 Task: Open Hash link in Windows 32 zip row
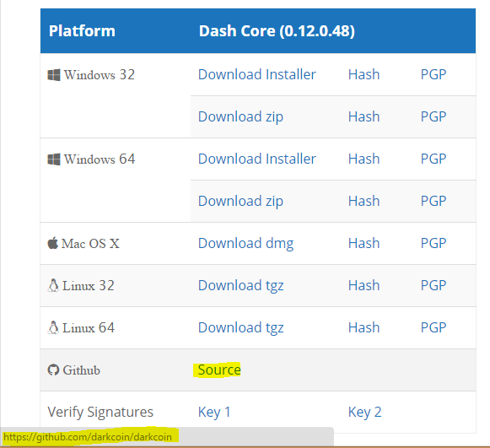click(363, 117)
